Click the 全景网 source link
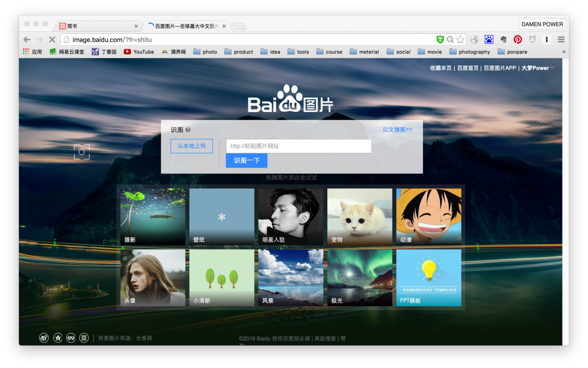 click(x=144, y=338)
